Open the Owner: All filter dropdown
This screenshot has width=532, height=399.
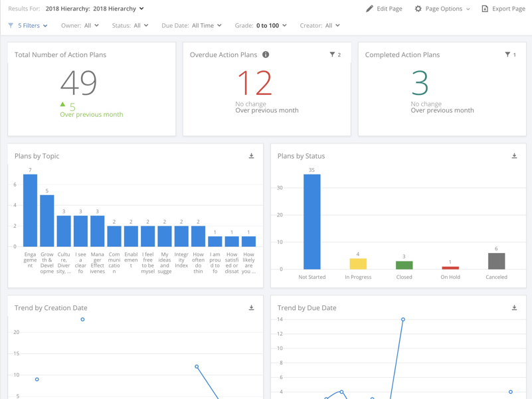point(80,25)
